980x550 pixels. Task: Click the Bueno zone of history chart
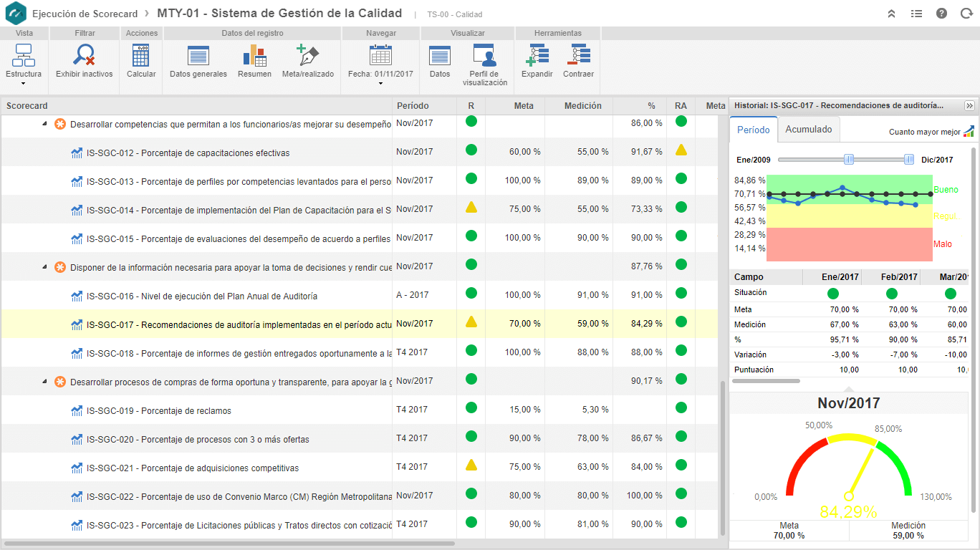(x=849, y=190)
